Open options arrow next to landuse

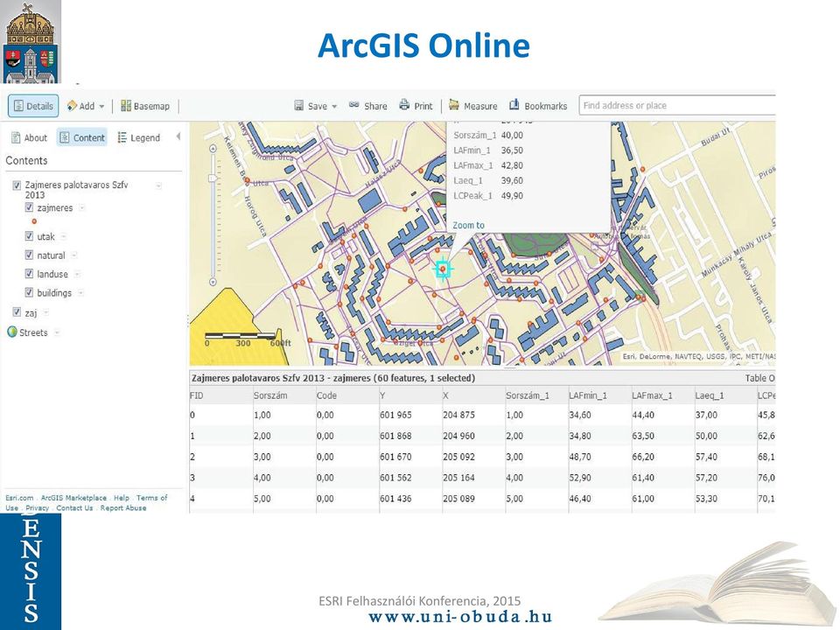tap(77, 274)
